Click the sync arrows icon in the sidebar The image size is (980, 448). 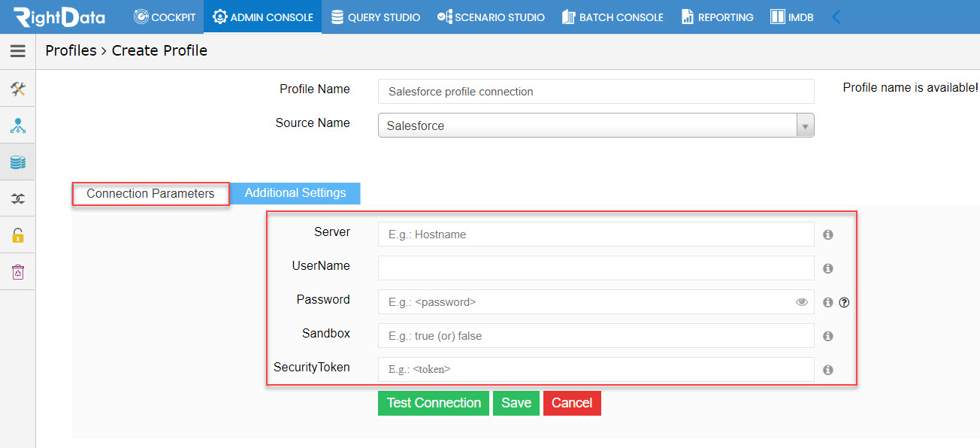tap(18, 198)
